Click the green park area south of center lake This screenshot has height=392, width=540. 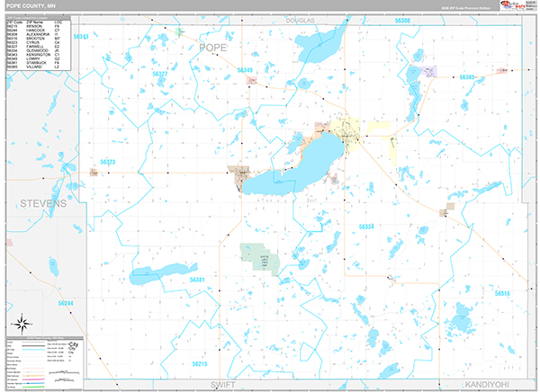coord(260,258)
